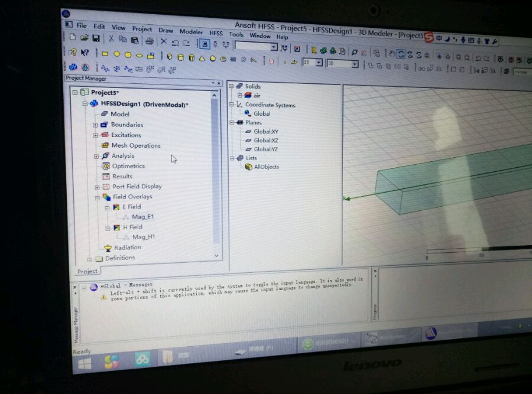Image resolution: width=532 pixels, height=394 pixels.
Task: Select AllObjects list
Action: coord(267,167)
